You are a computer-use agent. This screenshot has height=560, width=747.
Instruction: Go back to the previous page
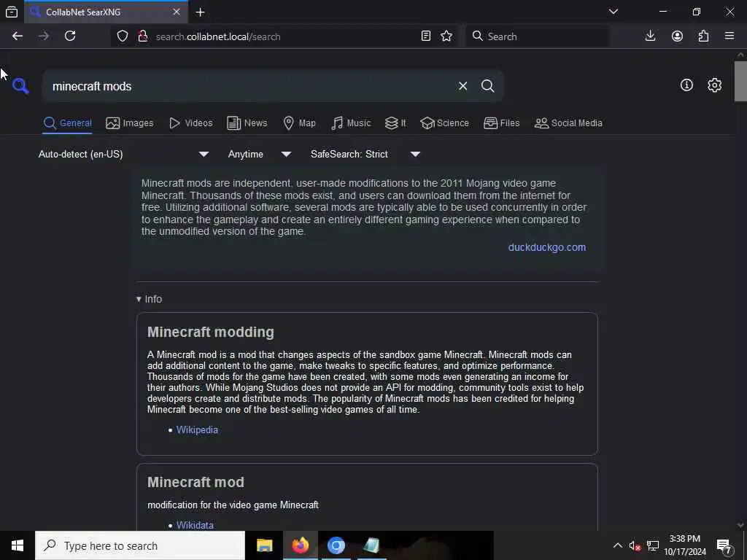(18, 36)
